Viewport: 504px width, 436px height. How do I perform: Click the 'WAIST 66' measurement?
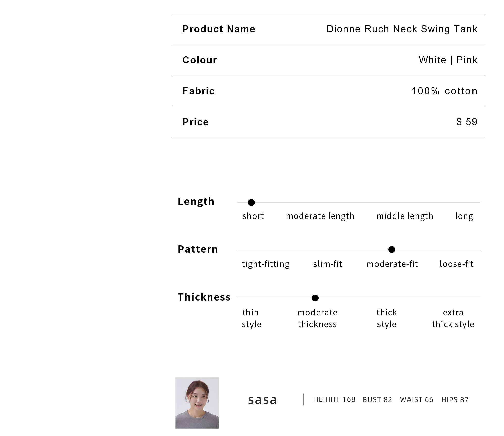pos(417,400)
